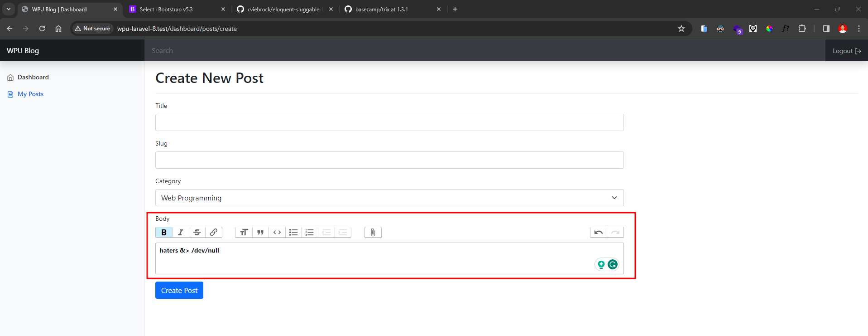The height and width of the screenshot is (336, 868).
Task: Open the Grammarly widget in the body
Action: coord(613,264)
